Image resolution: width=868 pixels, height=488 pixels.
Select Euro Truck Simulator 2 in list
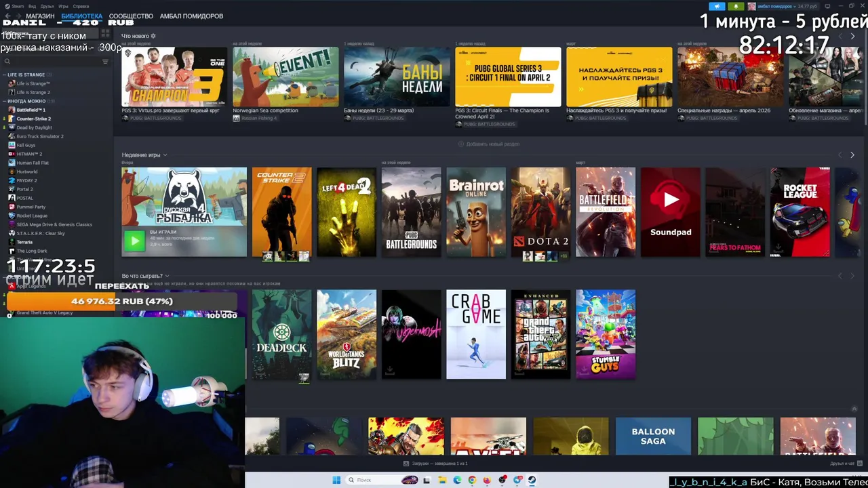click(40, 136)
